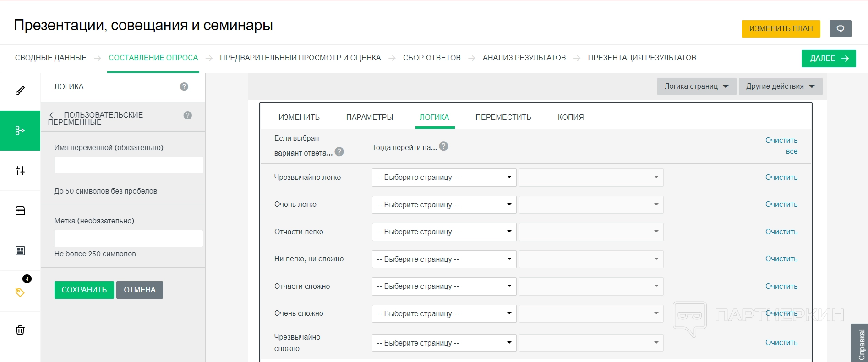
Task: Select the logic branching icon in sidebar
Action: pos(20,130)
